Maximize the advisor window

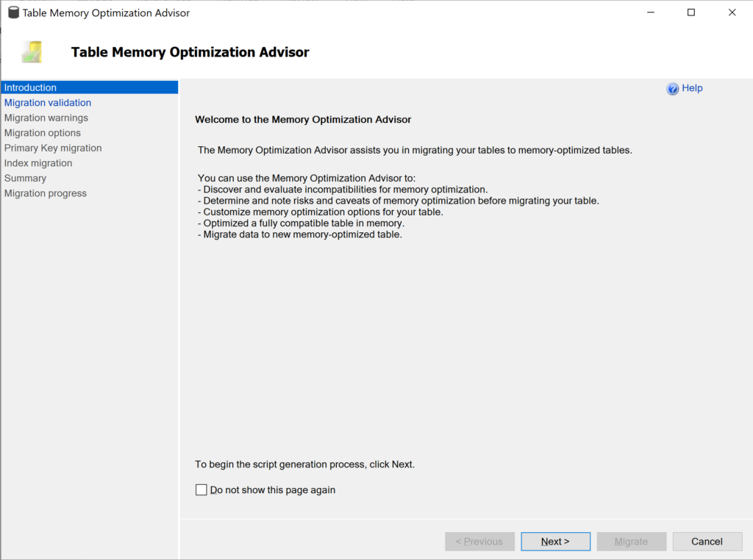click(x=691, y=12)
